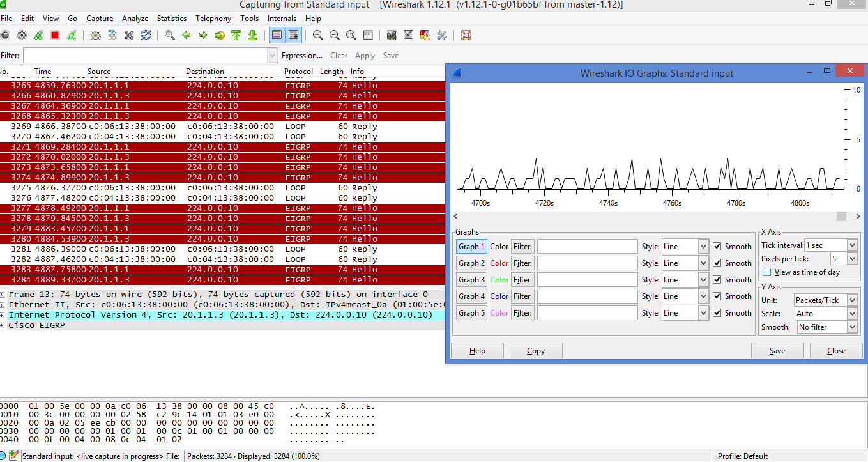This screenshot has width=868, height=462.
Task: Open the Statistics menu
Action: (x=172, y=19)
